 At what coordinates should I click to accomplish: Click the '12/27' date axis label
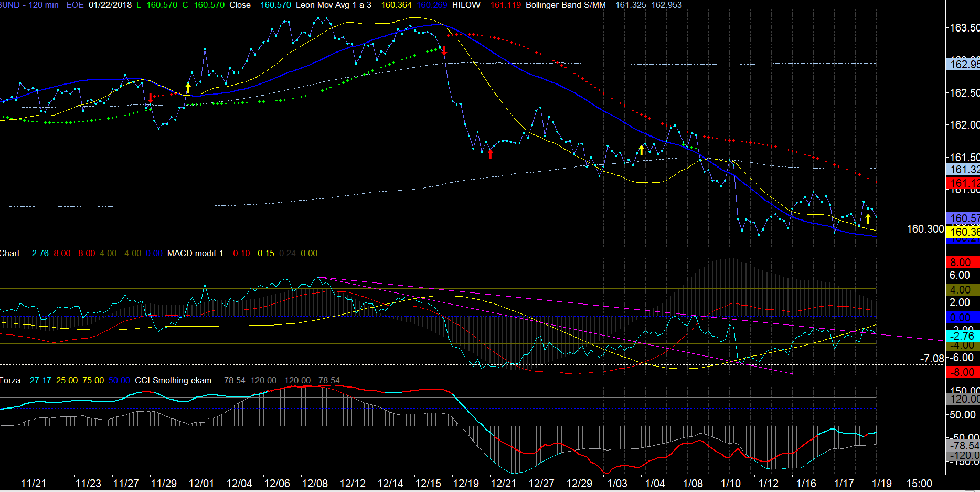coord(541,483)
